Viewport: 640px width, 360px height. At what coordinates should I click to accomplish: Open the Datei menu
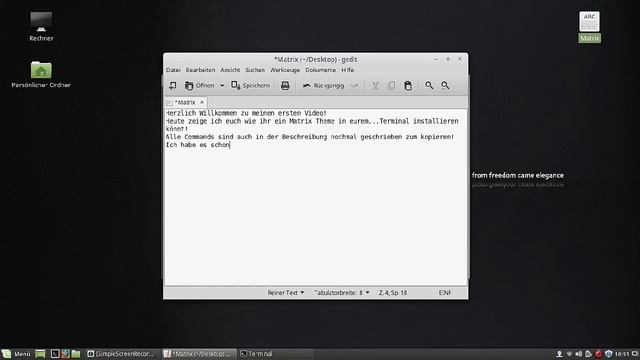tap(173, 70)
